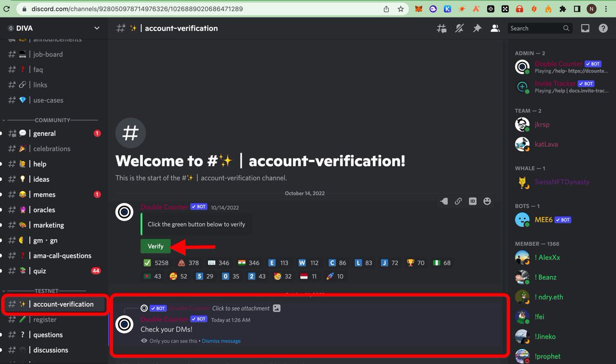Toggle the India flag reaction 346
The height and width of the screenshot is (364, 616).
pos(248,263)
